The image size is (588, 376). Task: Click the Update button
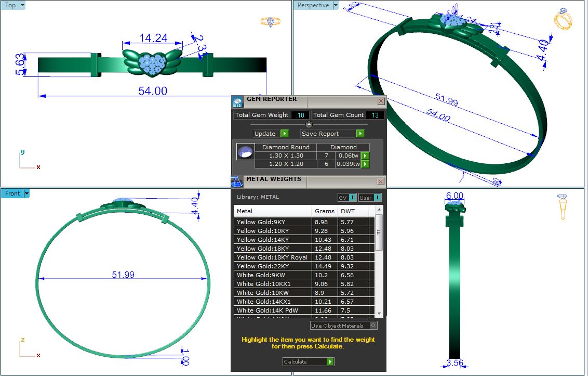(265, 134)
